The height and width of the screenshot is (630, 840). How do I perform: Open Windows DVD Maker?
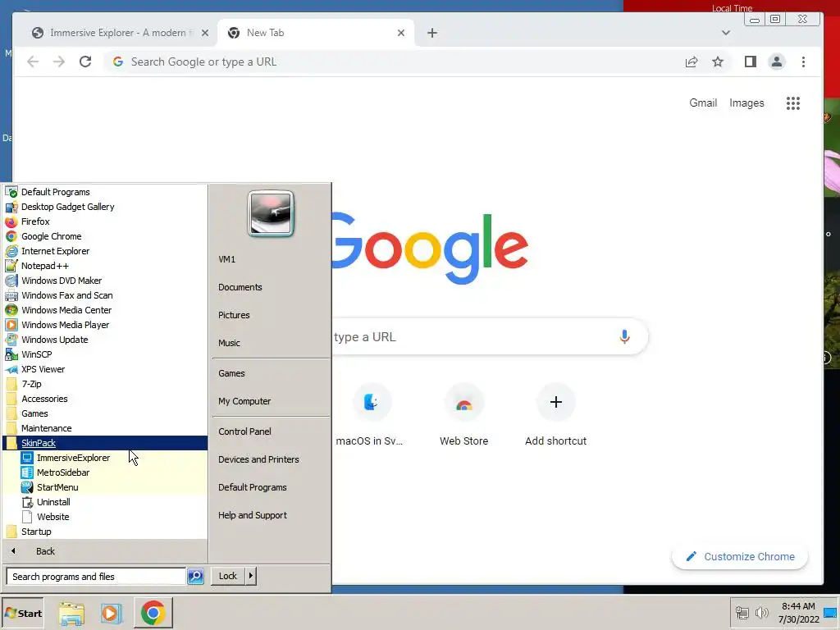click(x=105, y=281)
